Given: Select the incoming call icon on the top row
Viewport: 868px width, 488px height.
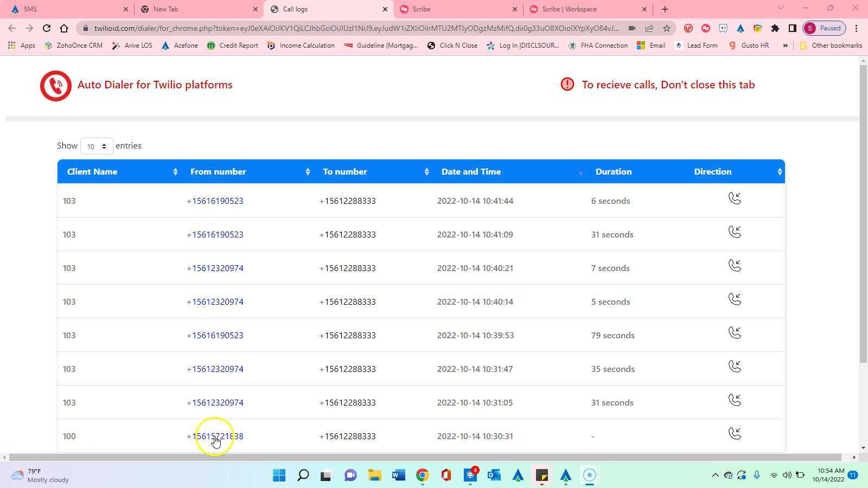Looking at the screenshot, I should [x=735, y=198].
